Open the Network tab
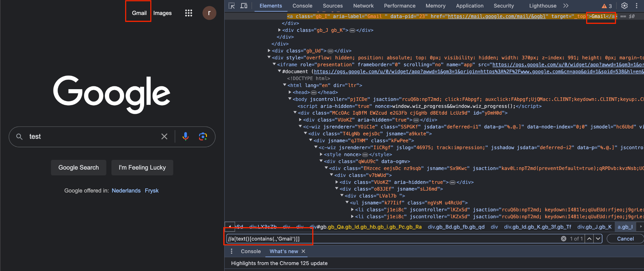 364,6
